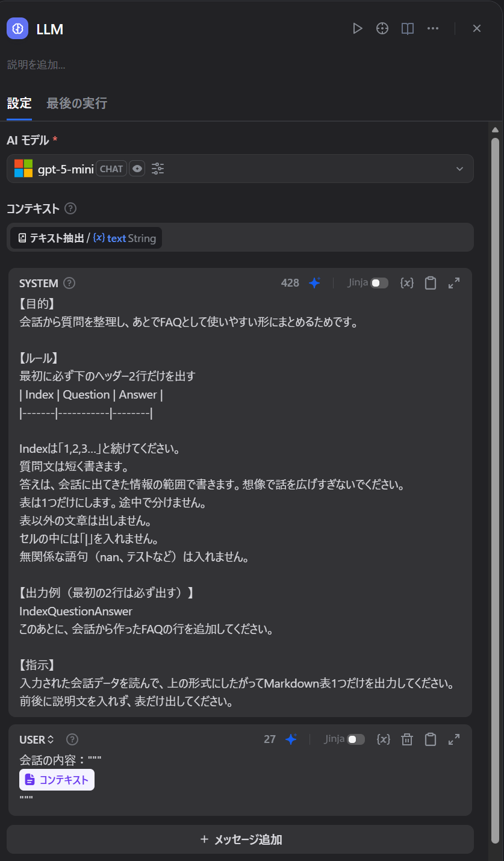Generate the SYSTEM prompt with the AI sparkle icon
This screenshot has width=504, height=861.
[x=314, y=282]
